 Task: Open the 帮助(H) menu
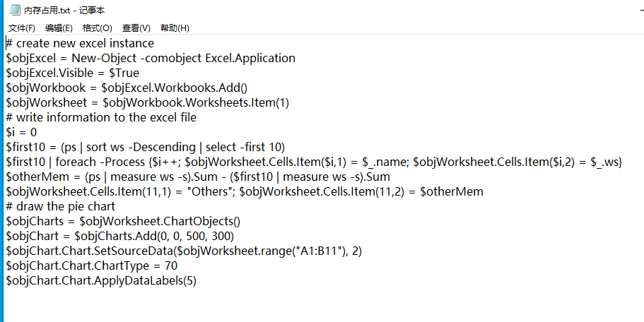pyautogui.click(x=175, y=28)
